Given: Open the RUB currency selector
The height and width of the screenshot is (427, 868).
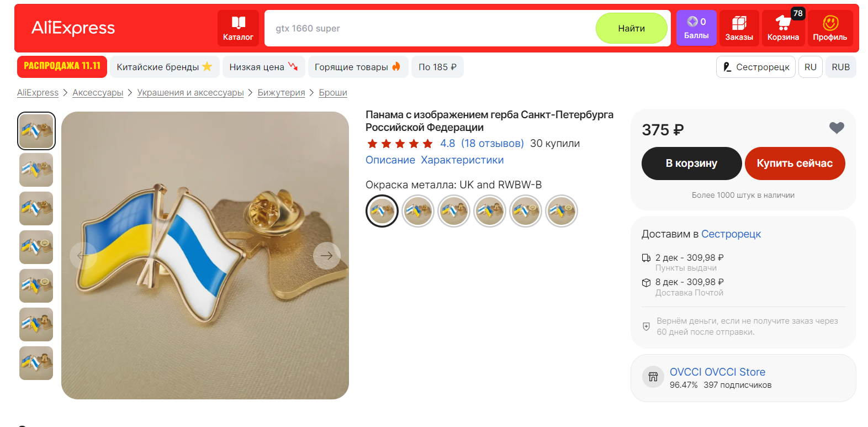Looking at the screenshot, I should tap(840, 67).
